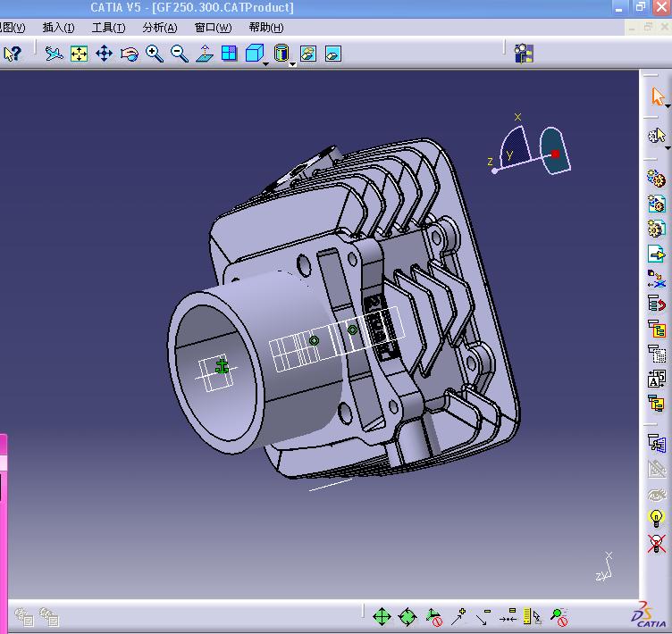Choose the Normal View icon
The image size is (672, 634).
(205, 54)
